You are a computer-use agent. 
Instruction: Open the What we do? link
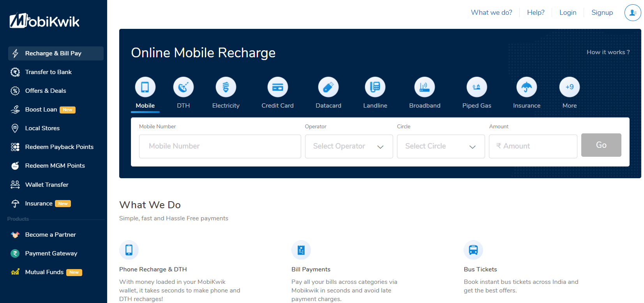(x=492, y=12)
